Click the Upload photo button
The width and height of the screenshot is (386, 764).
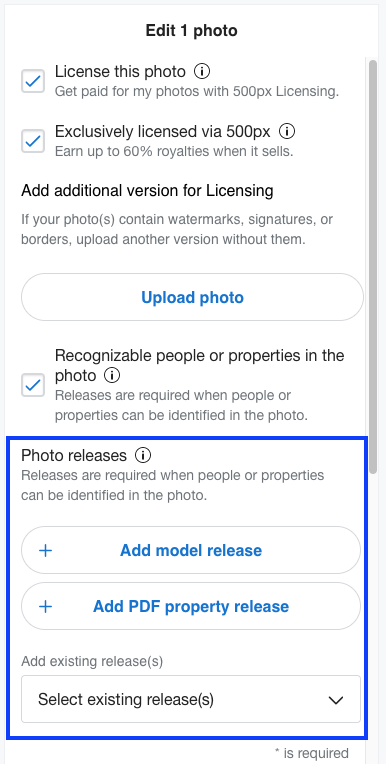click(x=193, y=297)
